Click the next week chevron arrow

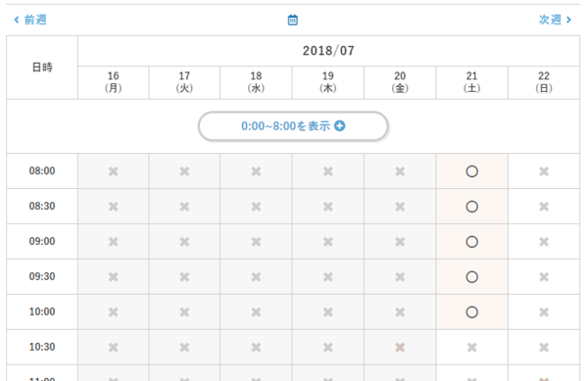click(568, 20)
